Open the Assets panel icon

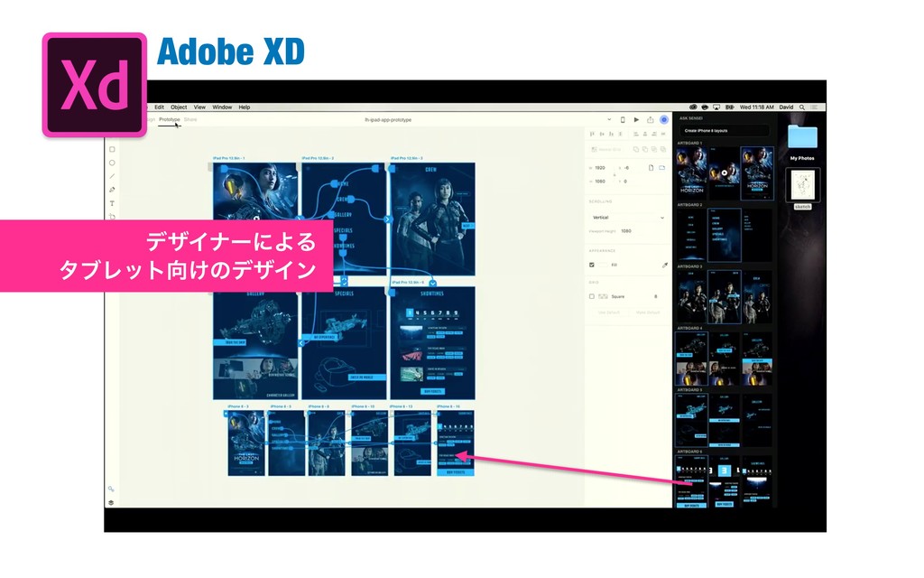point(111,489)
